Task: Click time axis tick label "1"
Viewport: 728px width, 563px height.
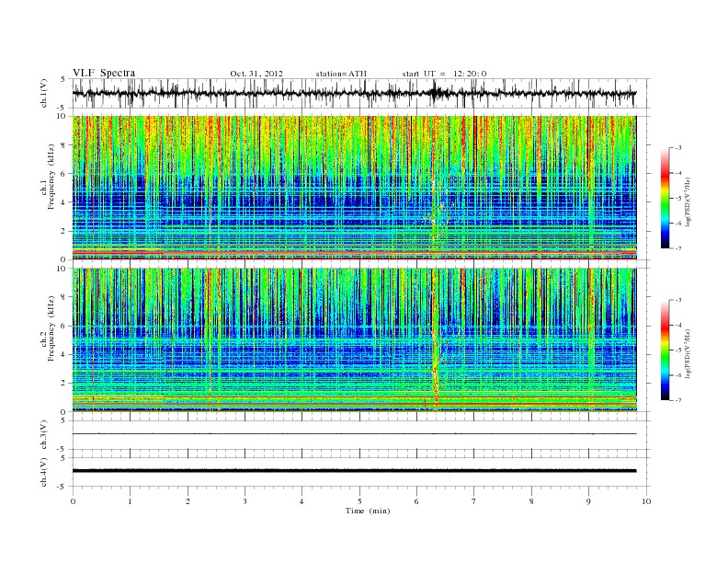Action: pyautogui.click(x=130, y=501)
